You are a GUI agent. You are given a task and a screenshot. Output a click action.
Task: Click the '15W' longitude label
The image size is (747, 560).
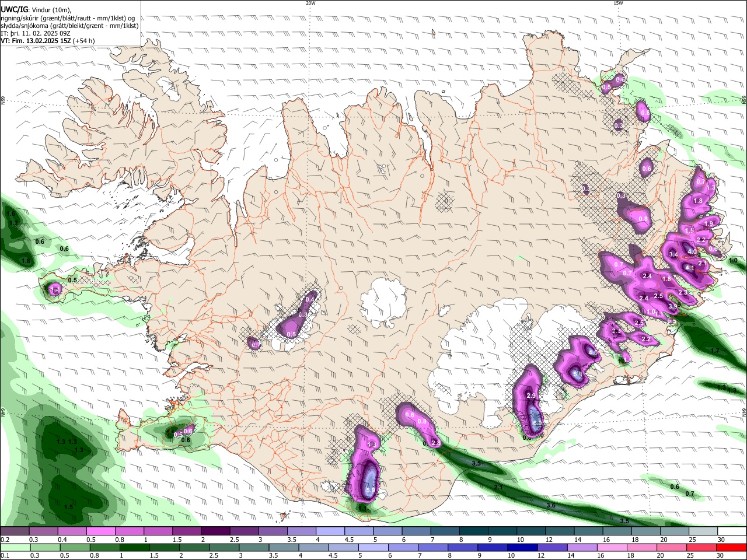click(618, 3)
